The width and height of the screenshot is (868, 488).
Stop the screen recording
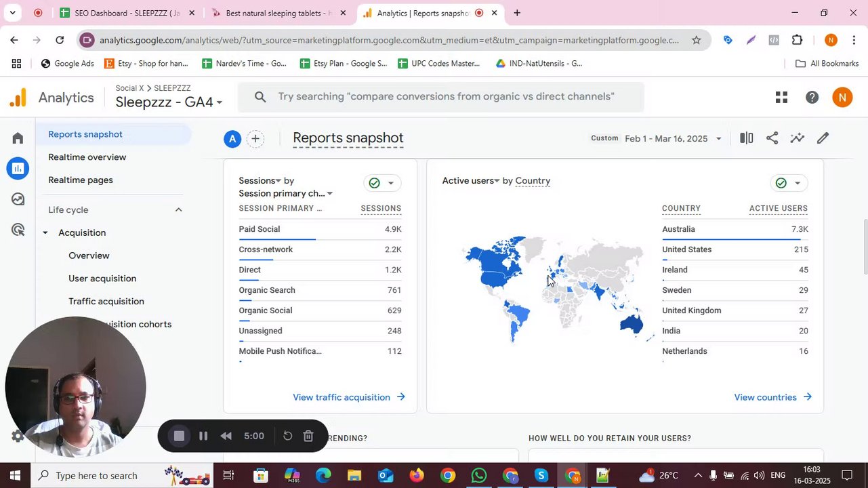[x=179, y=436]
